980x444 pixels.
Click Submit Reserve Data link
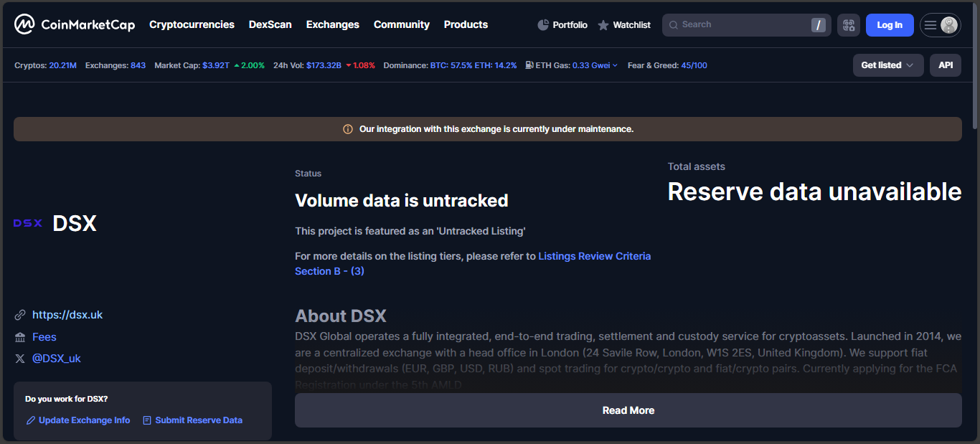coord(198,420)
